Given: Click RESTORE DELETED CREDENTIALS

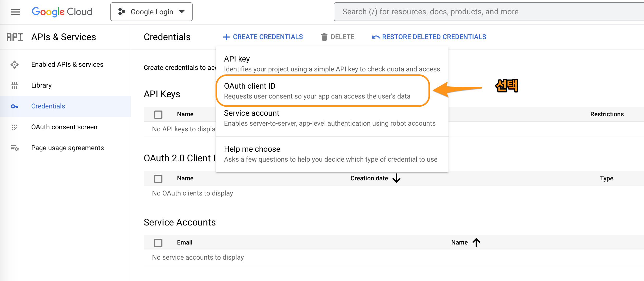Looking at the screenshot, I should tap(429, 37).
